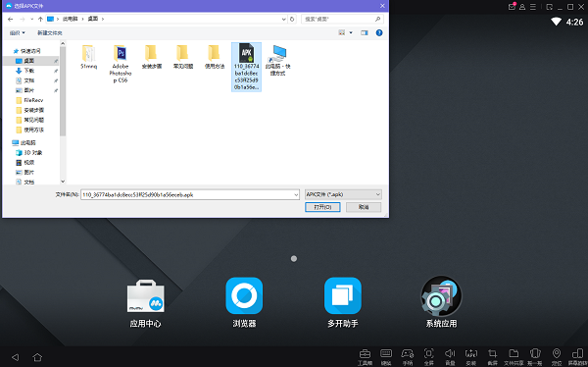The height and width of the screenshot is (367, 588).
Task: Toggle the preview pane in dialog
Action: (x=365, y=32)
